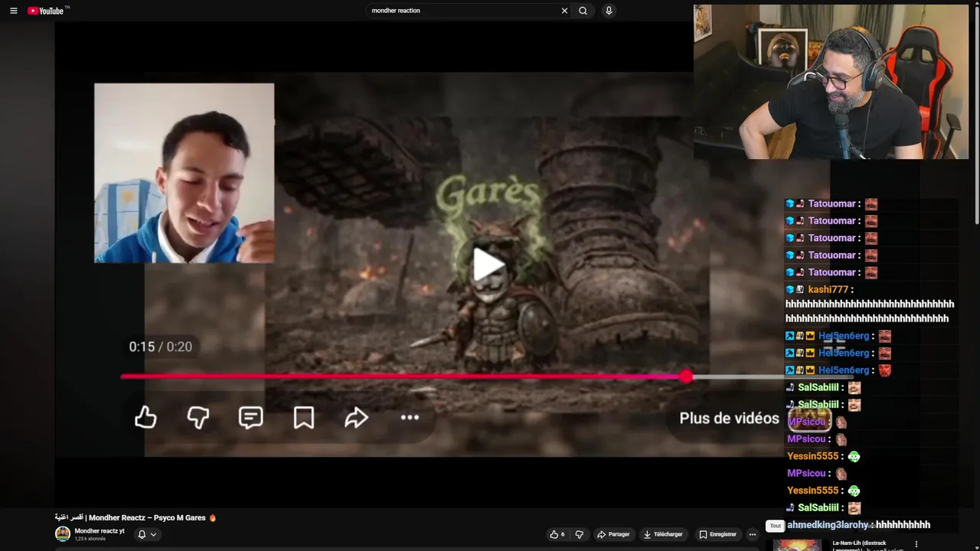Viewport: 980px width, 551px height.
Task: Open the Mondher reactz yt channel avatar
Action: coord(63,534)
